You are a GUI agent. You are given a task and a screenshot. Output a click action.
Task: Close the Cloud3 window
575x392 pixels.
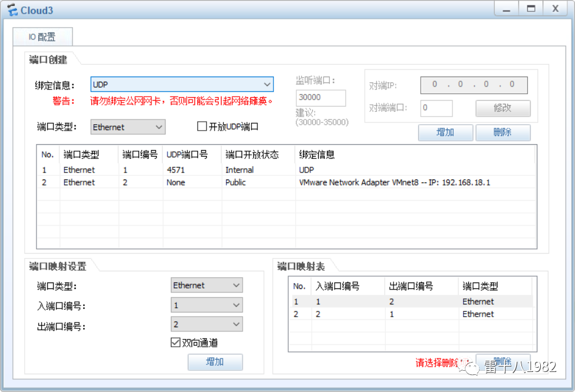click(556, 9)
